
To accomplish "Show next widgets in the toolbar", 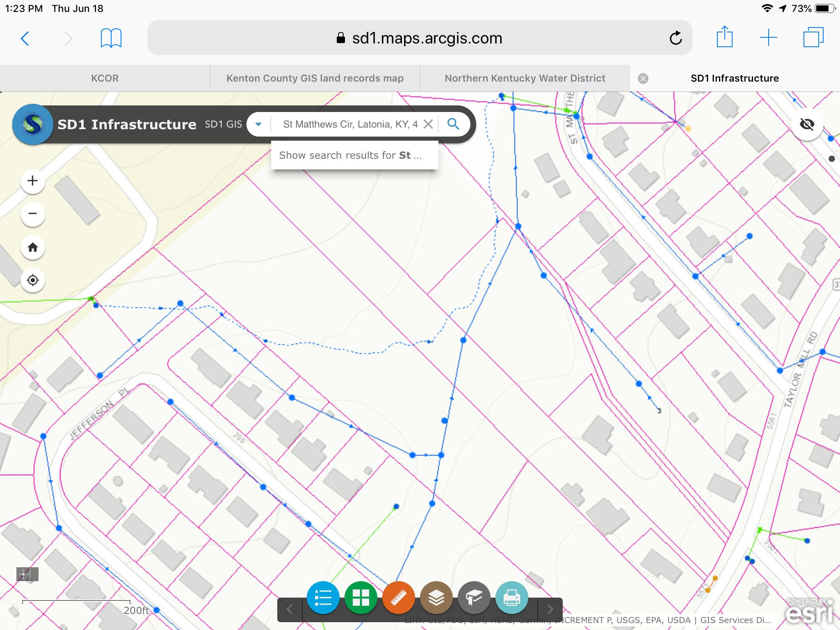I will click(550, 609).
